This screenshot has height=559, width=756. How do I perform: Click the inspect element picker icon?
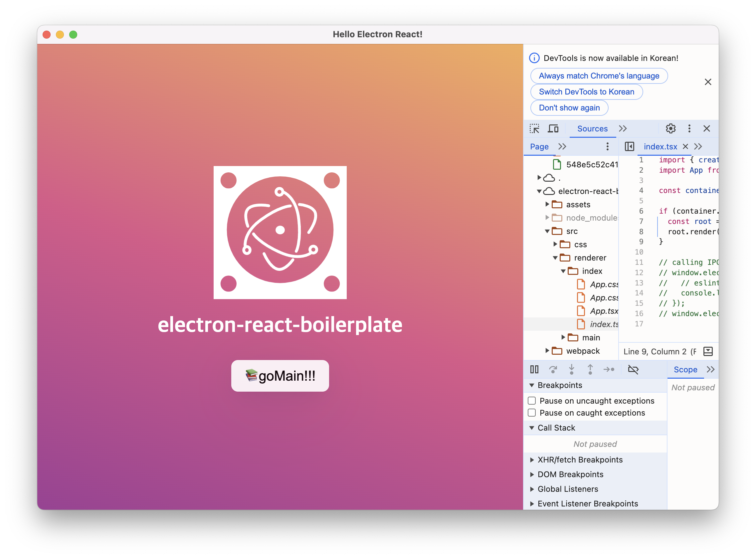coord(534,128)
